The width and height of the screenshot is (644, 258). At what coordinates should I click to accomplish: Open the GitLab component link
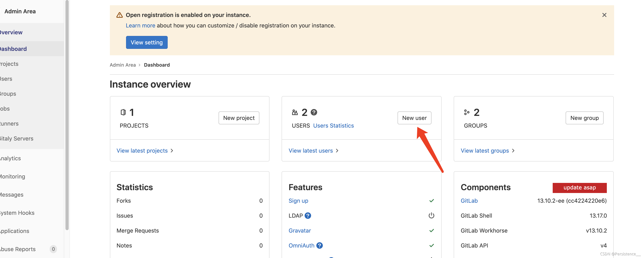[469, 201]
